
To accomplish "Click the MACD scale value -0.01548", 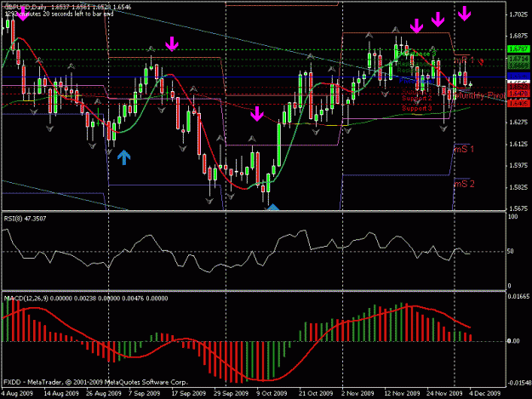I will pos(518,383).
